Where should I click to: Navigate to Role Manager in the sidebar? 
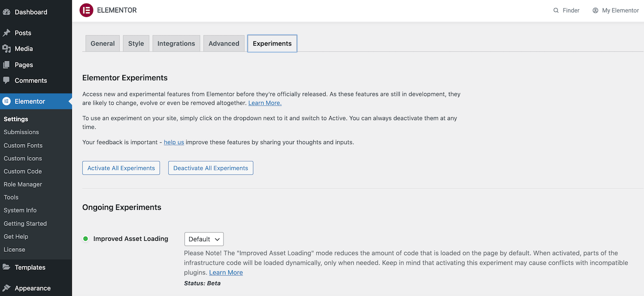(x=22, y=184)
